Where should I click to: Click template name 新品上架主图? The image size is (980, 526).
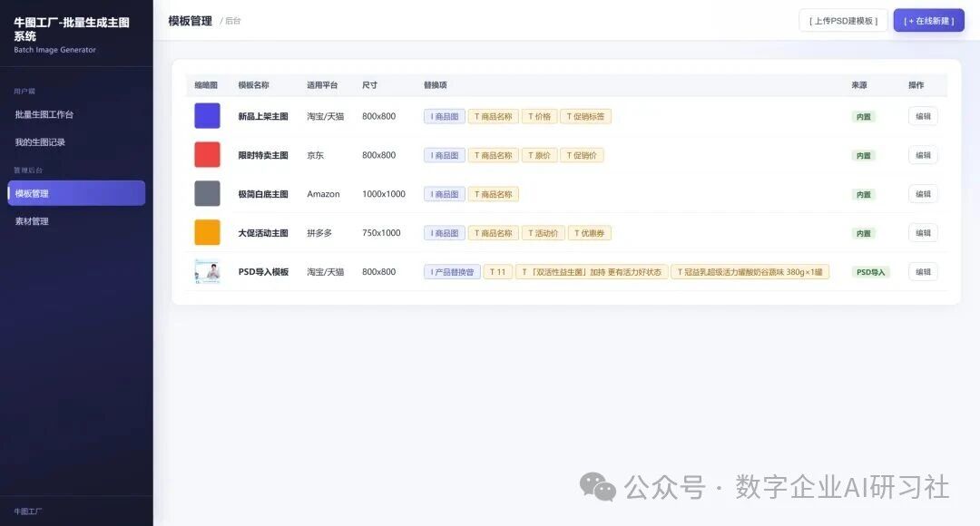pyautogui.click(x=263, y=116)
